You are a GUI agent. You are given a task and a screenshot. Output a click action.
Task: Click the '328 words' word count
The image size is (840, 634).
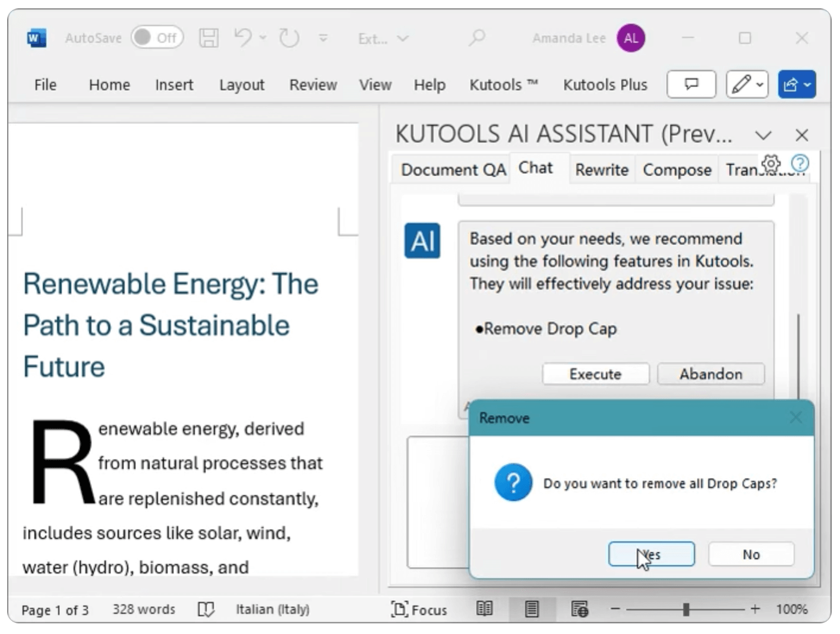pyautogui.click(x=144, y=610)
